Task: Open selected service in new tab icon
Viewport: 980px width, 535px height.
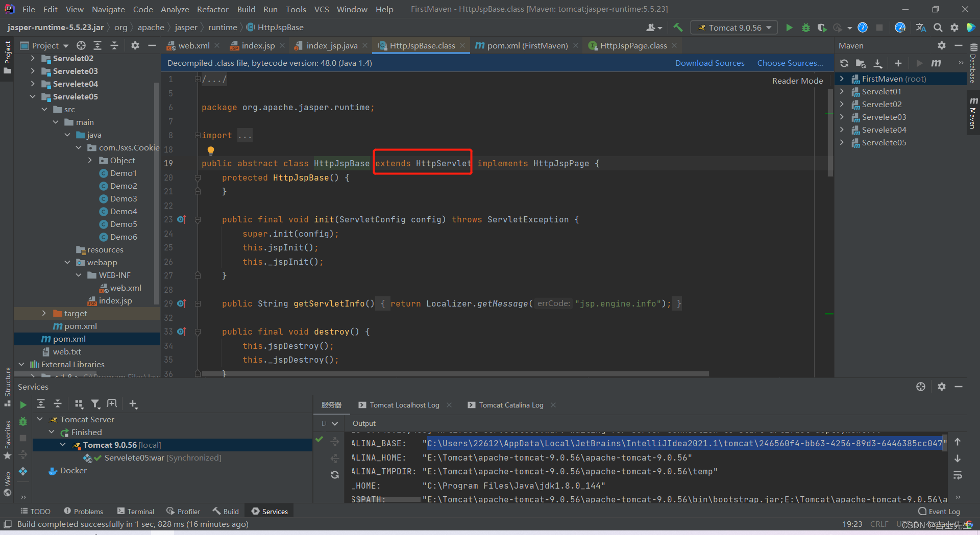Action: (x=112, y=404)
